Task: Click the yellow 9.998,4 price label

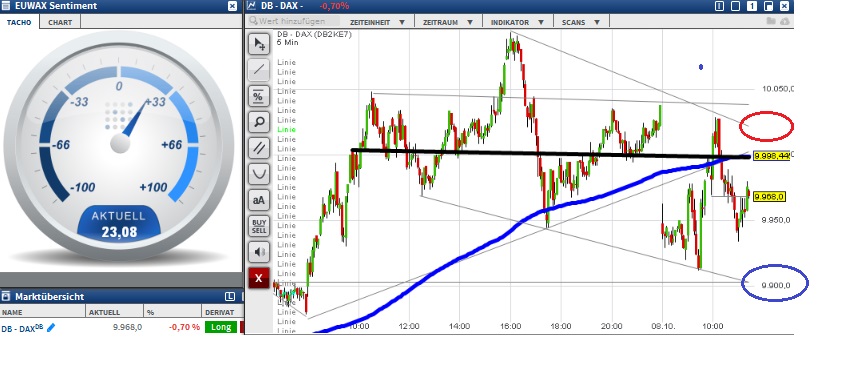Action: tap(771, 156)
